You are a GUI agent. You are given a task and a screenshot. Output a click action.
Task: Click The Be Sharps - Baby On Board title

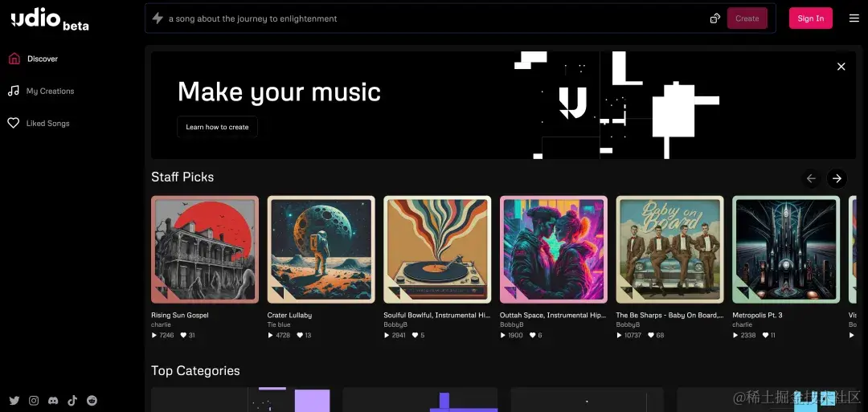pyautogui.click(x=669, y=315)
